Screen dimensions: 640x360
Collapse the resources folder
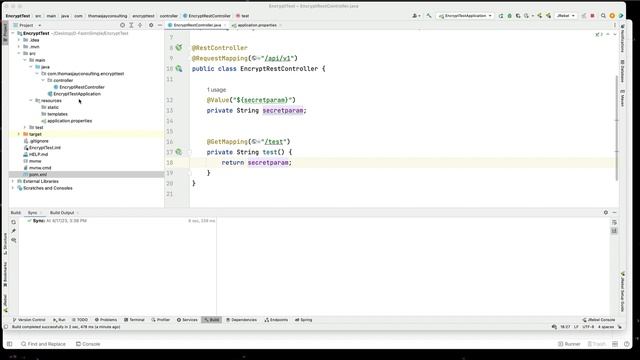[31, 100]
